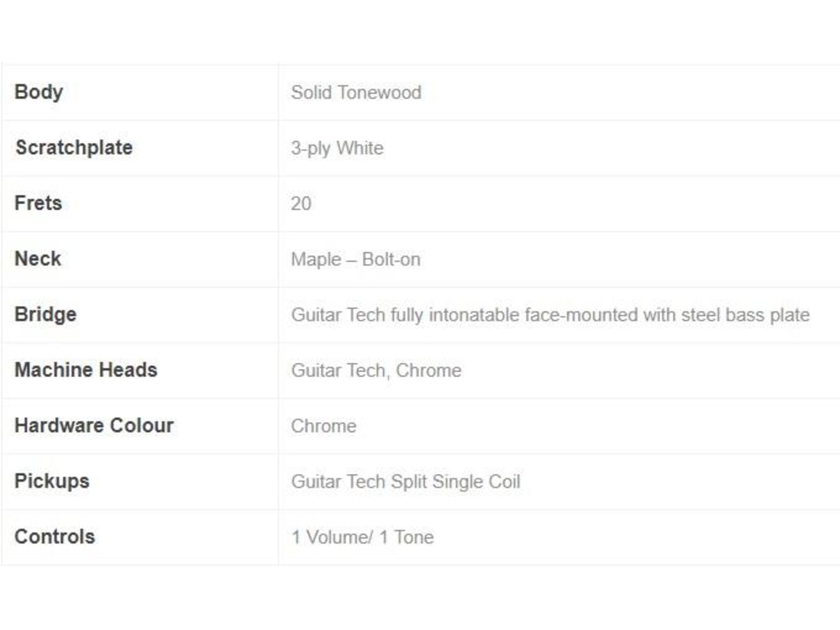Click the words steel bass plate
This screenshot has width=840, height=630.
[x=745, y=315]
